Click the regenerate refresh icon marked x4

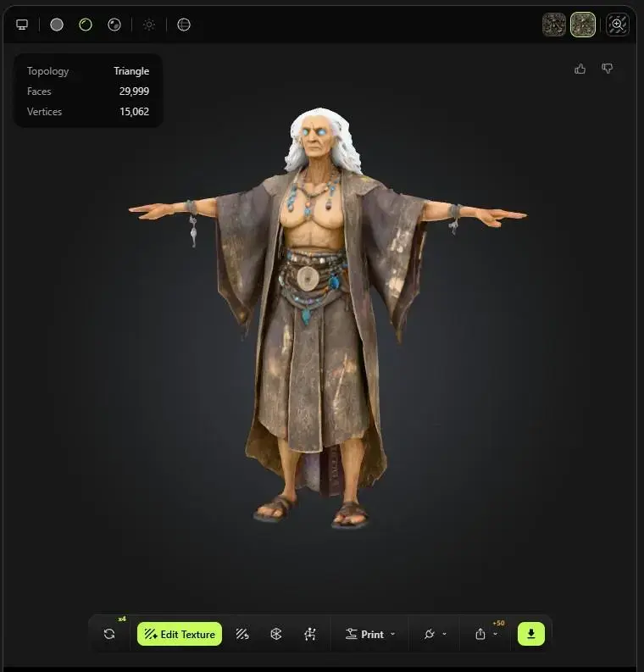109,634
